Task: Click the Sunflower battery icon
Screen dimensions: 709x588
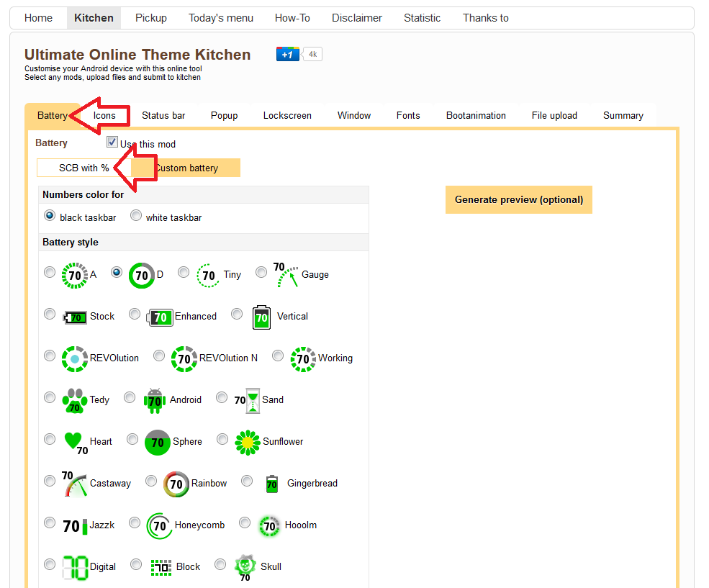Action: tap(247, 443)
